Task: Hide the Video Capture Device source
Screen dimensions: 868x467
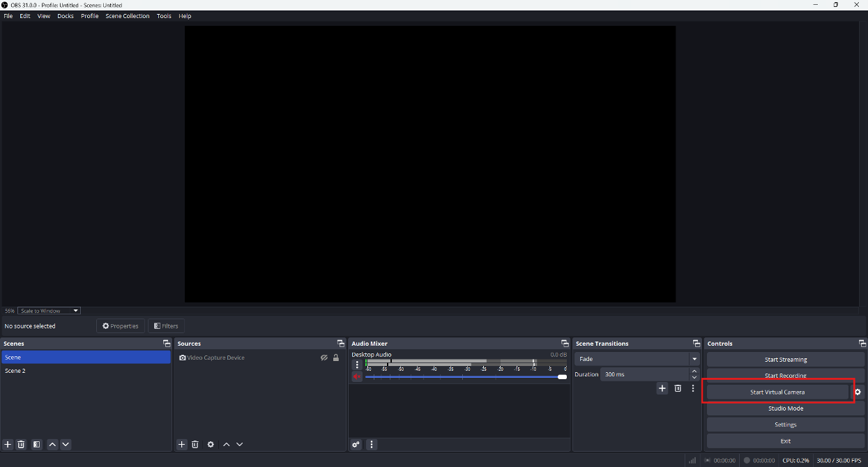Action: 323,357
